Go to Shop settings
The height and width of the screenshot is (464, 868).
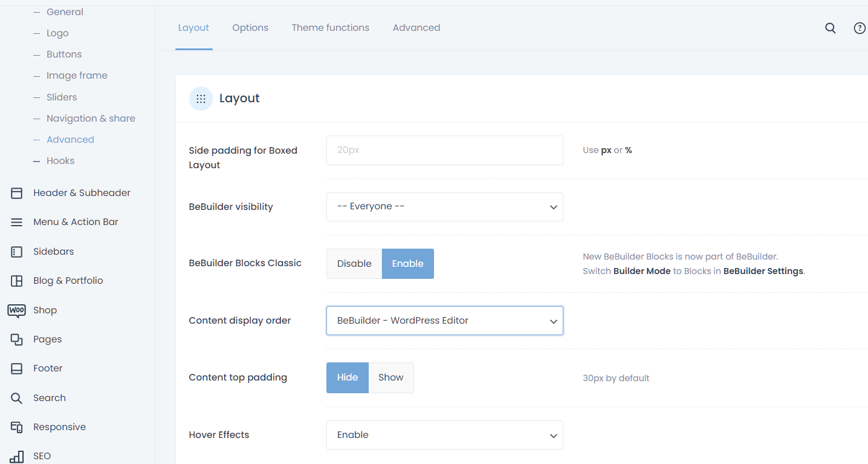[x=45, y=310]
